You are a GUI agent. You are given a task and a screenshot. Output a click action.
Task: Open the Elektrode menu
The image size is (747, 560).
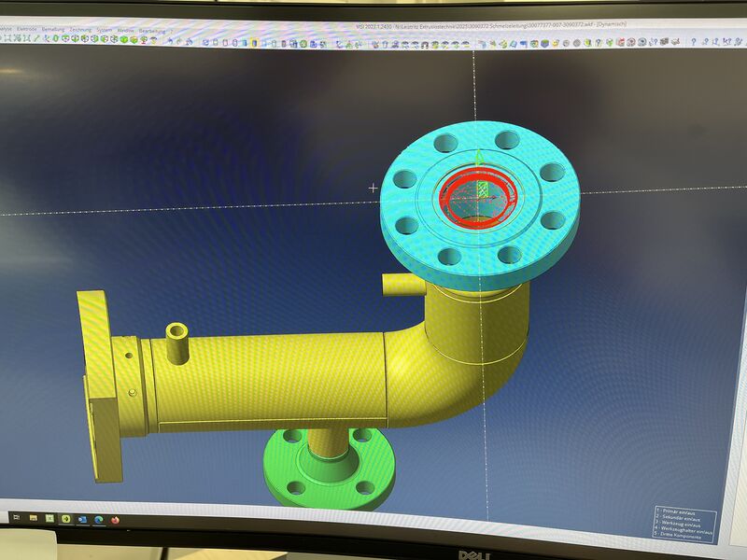coord(27,29)
